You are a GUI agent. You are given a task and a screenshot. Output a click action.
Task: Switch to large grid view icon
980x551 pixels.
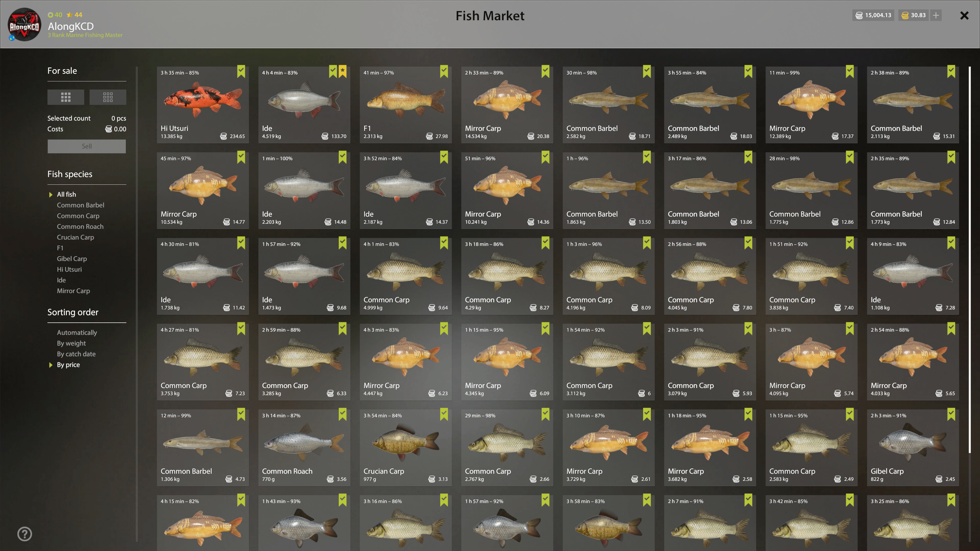pos(66,97)
